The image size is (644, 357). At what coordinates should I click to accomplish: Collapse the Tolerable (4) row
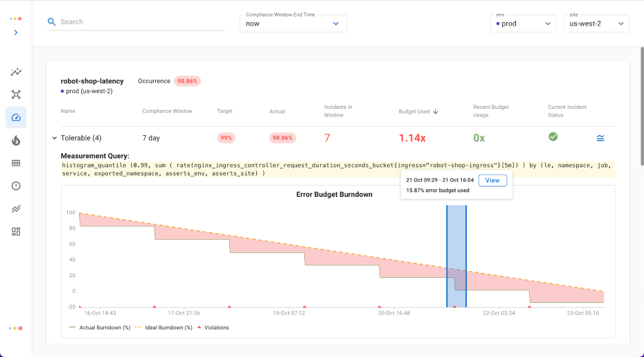click(x=55, y=138)
